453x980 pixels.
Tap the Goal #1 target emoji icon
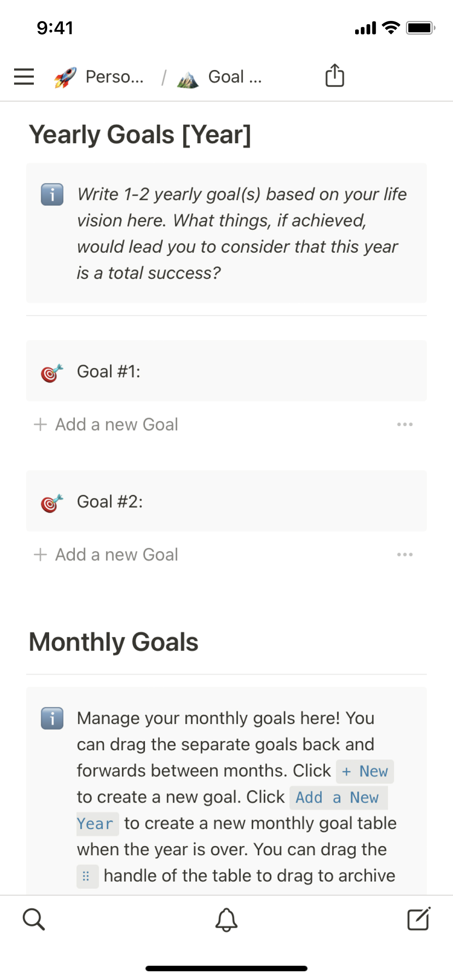52,373
